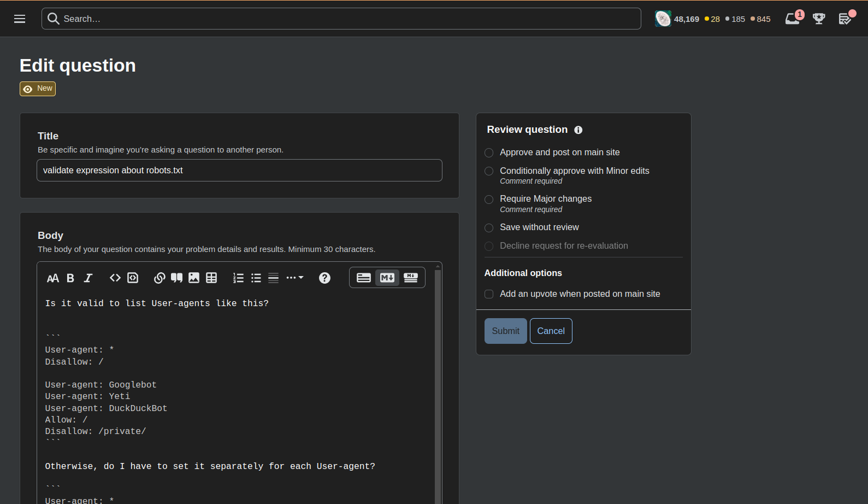868x504 pixels.
Task: Click the silver badge count 185
Action: point(735,19)
